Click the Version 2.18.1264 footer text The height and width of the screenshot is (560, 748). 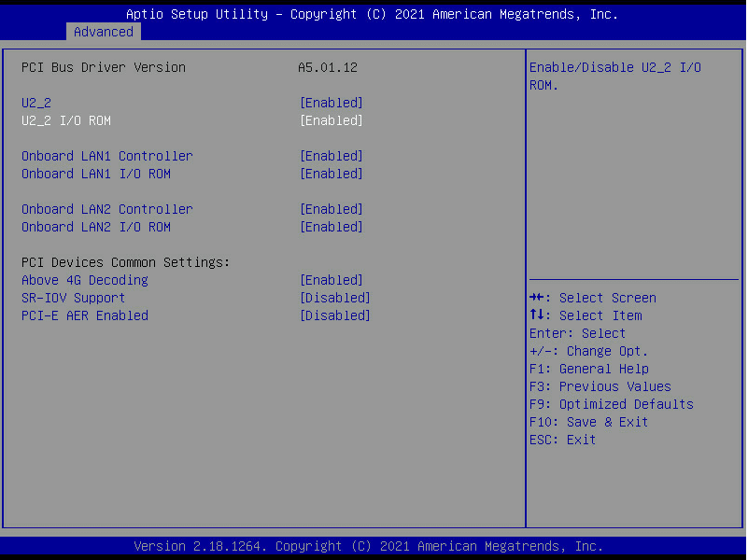click(x=368, y=546)
